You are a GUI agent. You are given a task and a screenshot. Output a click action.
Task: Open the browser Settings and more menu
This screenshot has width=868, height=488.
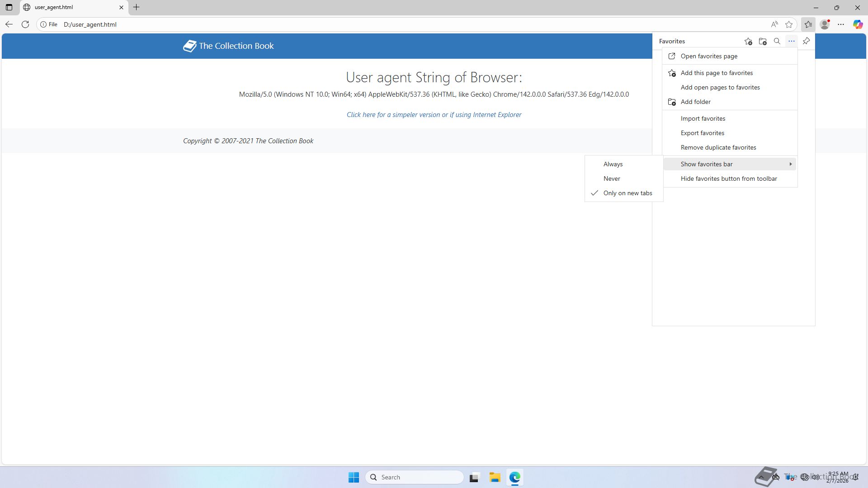841,24
